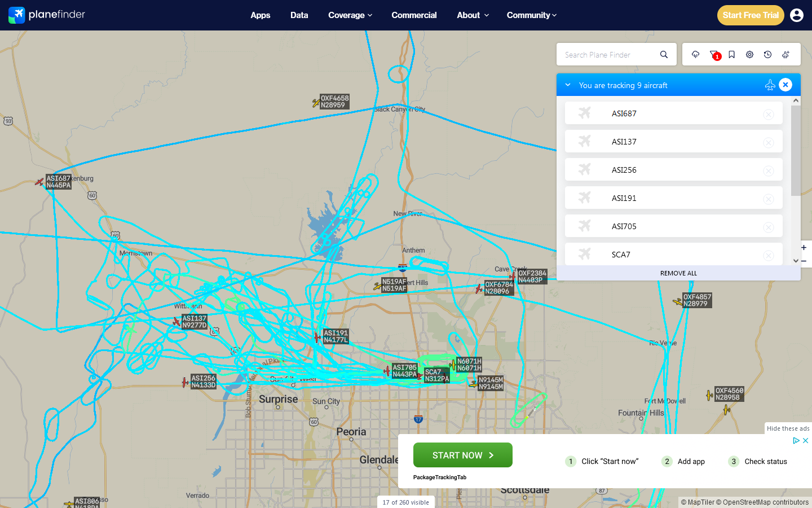This screenshot has width=812, height=508.
Task: Remove ASI256 from tracked list
Action: click(769, 170)
